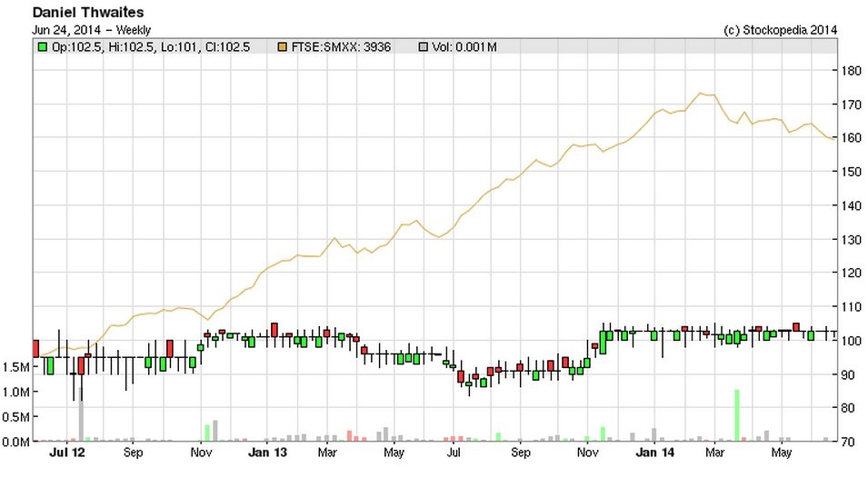Click the "Jul 12" x-axis label
The width and height of the screenshot is (868, 478).
click(x=67, y=453)
